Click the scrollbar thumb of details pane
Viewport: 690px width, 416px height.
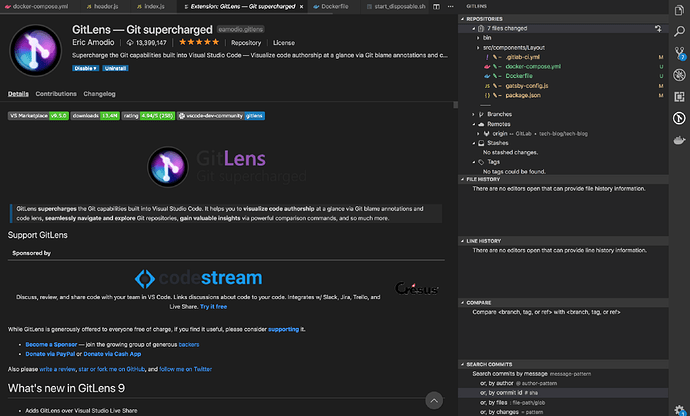click(455, 105)
